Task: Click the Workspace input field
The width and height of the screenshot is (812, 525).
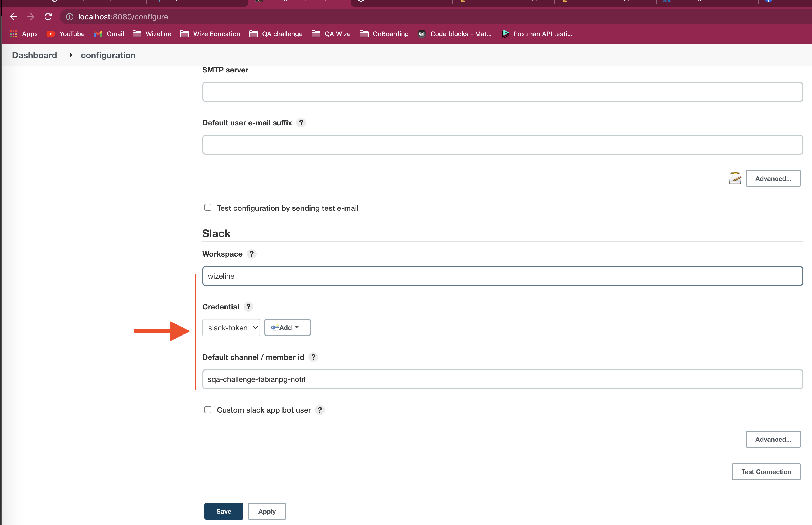Action: (x=503, y=276)
